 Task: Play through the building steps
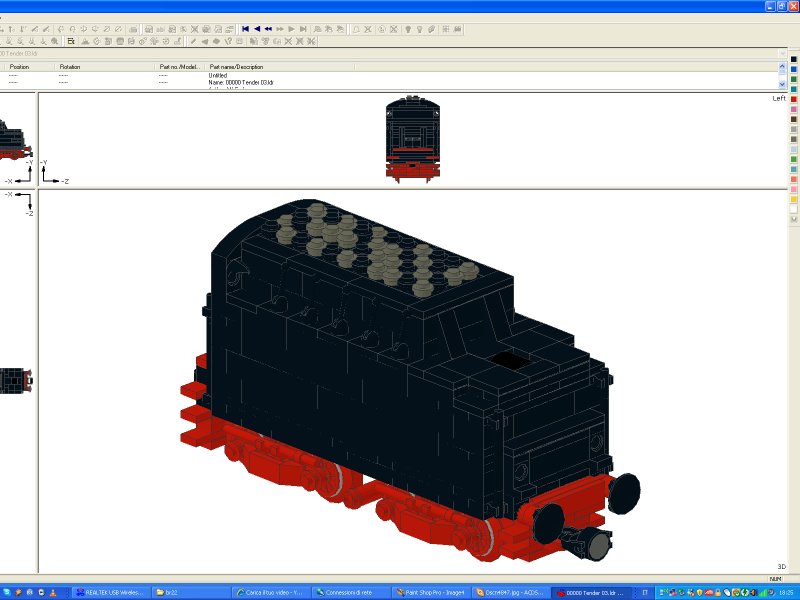291,29
